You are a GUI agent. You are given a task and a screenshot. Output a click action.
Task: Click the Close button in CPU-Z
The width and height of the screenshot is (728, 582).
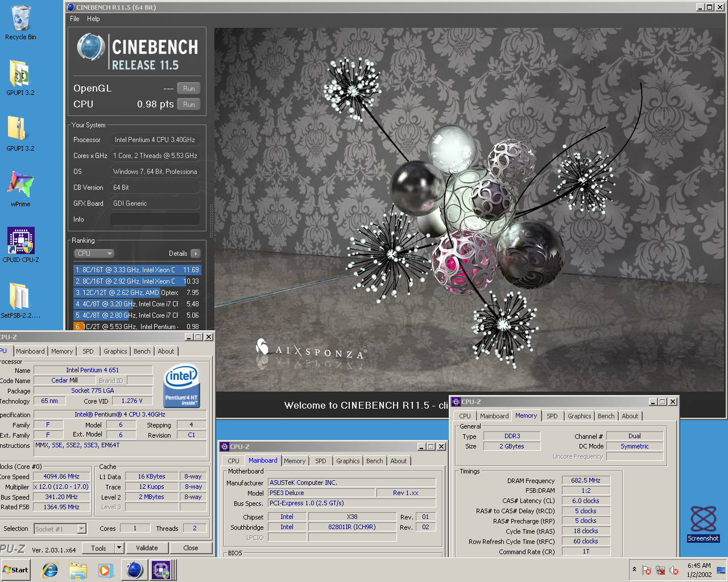pyautogui.click(x=191, y=548)
